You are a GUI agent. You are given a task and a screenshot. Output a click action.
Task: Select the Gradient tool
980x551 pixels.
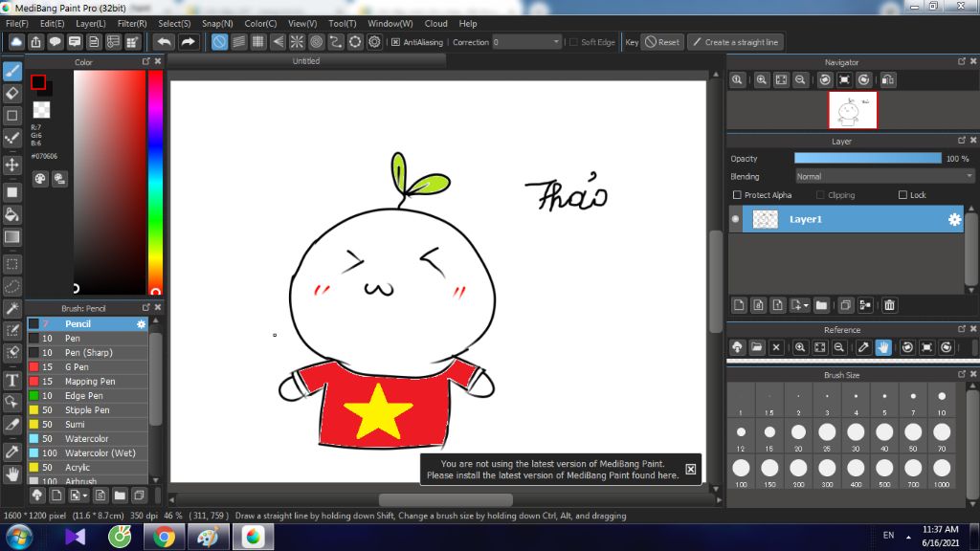[11, 237]
